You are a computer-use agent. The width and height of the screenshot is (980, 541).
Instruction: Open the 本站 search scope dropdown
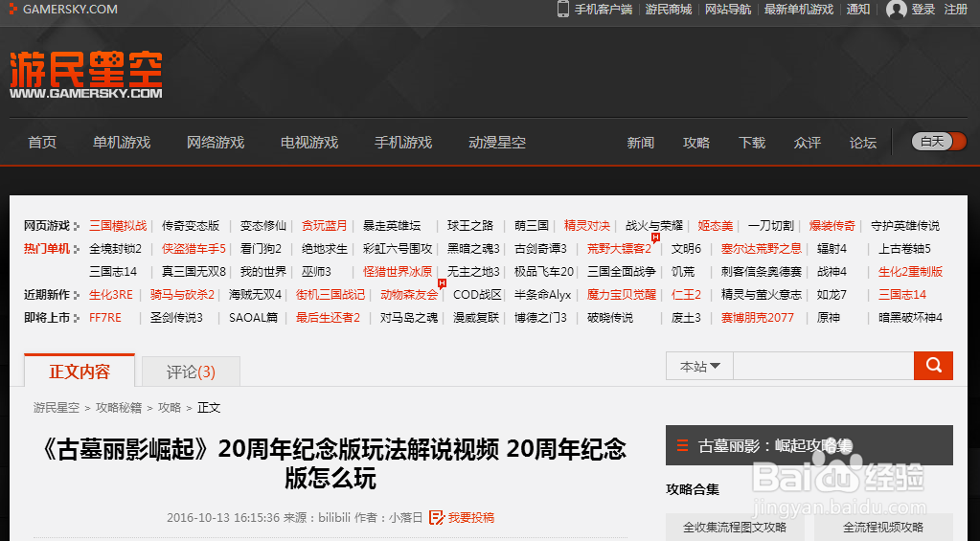coord(700,366)
